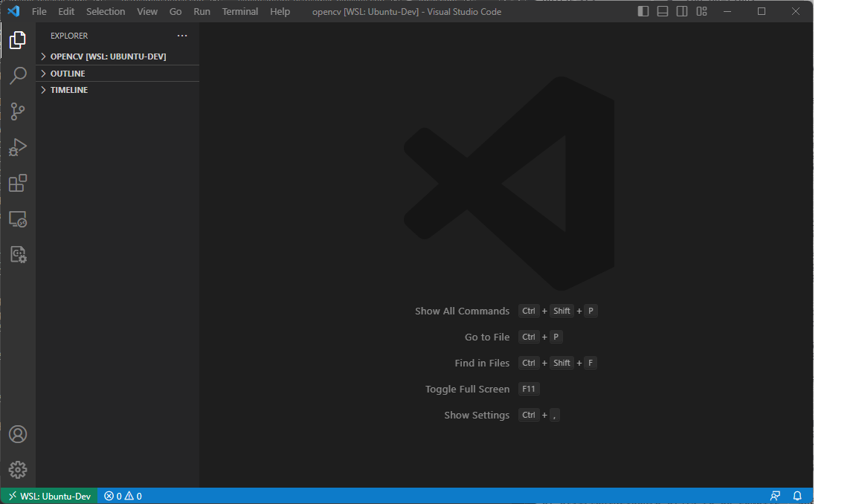Expand the OPENCV [WSL: UBUNTU-DEV] folder section
Image resolution: width=859 pixels, height=504 pixels.
point(118,56)
